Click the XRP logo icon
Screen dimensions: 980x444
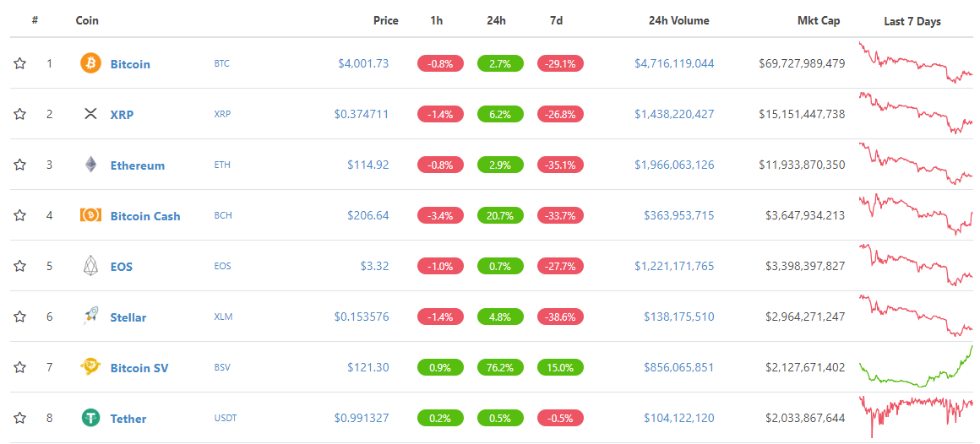90,114
